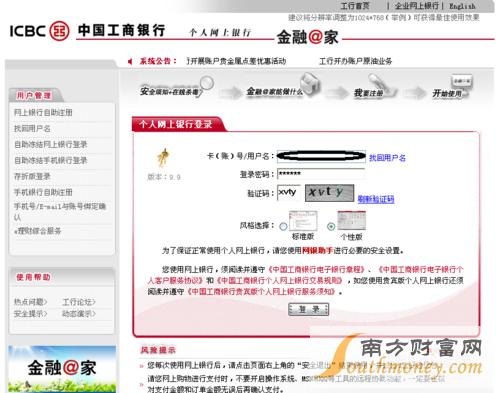The height and width of the screenshot is (393, 500).
Task: Open e理财综合服务 in sidebar
Action: click(x=38, y=231)
